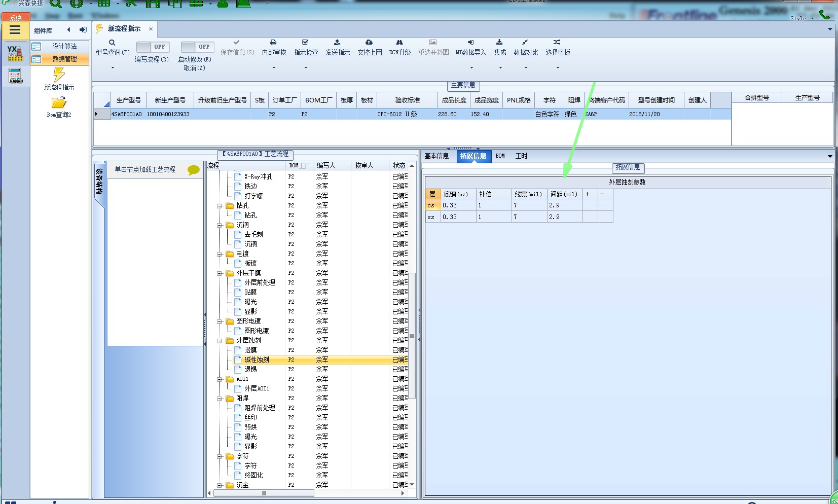Click the ss row 线宽 value 7
838x504 pixels.
(x=529, y=217)
